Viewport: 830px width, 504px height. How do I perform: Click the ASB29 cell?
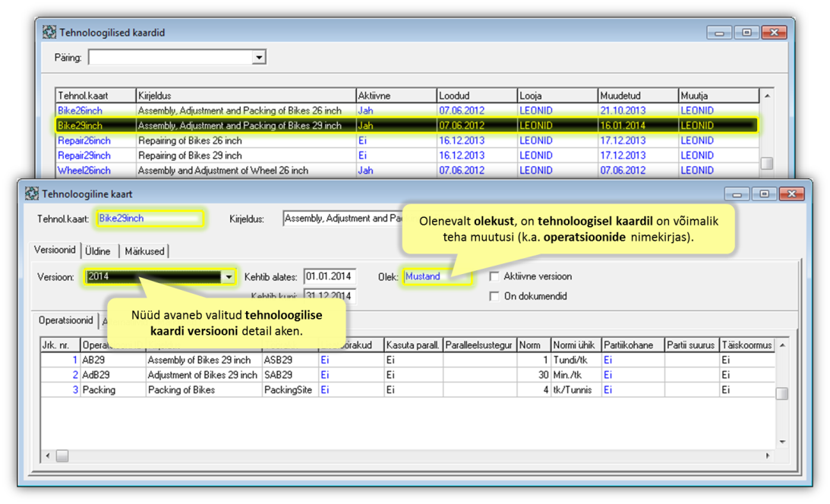(290, 360)
